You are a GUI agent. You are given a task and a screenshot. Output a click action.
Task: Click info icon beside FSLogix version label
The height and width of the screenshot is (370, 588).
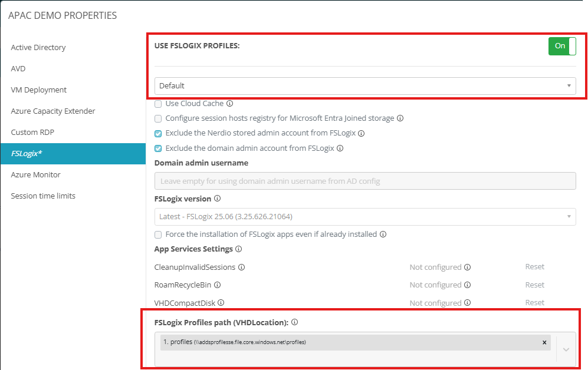click(x=217, y=199)
